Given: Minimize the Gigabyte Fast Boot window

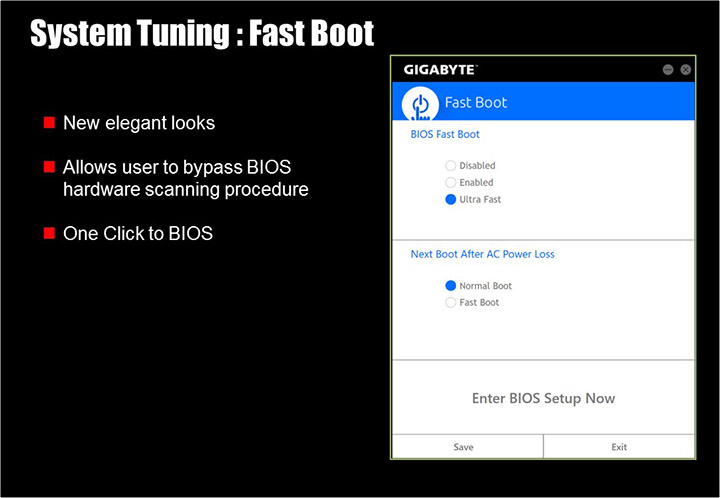Looking at the screenshot, I should (668, 69).
